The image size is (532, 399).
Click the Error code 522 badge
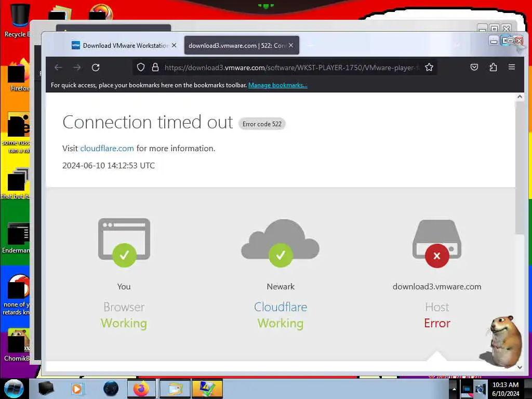click(262, 124)
